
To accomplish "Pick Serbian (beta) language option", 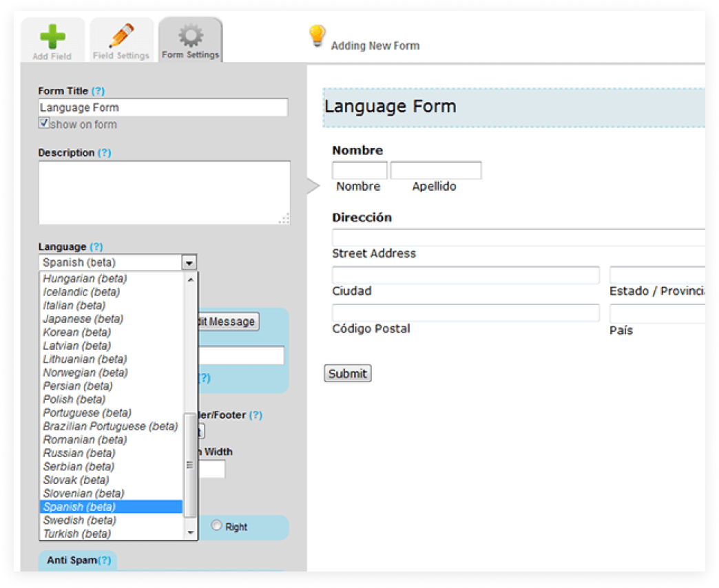I will 79,467.
